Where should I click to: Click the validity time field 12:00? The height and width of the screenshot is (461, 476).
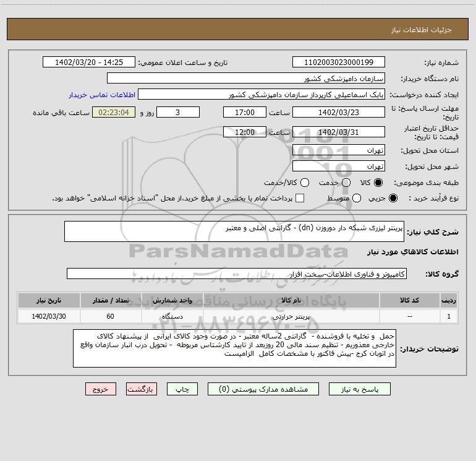[x=245, y=132]
